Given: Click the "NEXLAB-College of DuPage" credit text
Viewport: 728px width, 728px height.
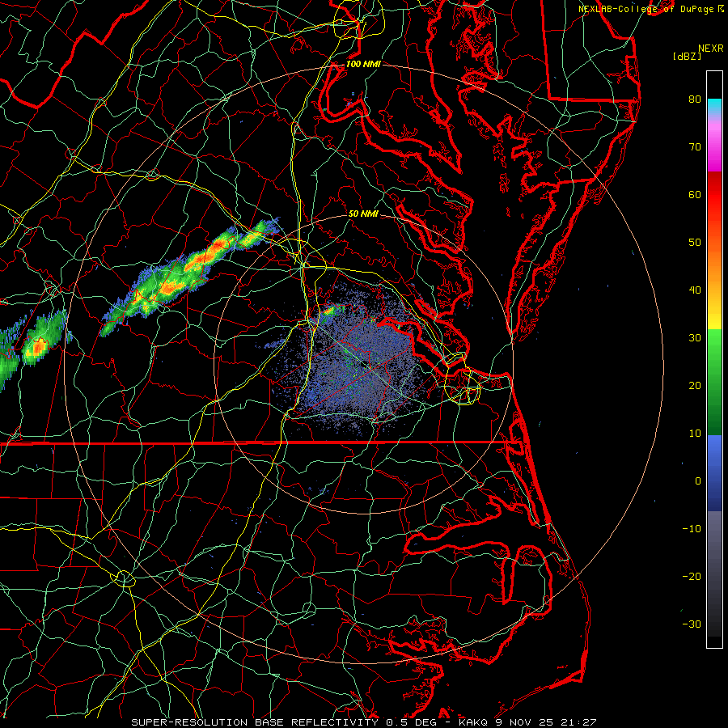Looking at the screenshot, I should pyautogui.click(x=645, y=9).
